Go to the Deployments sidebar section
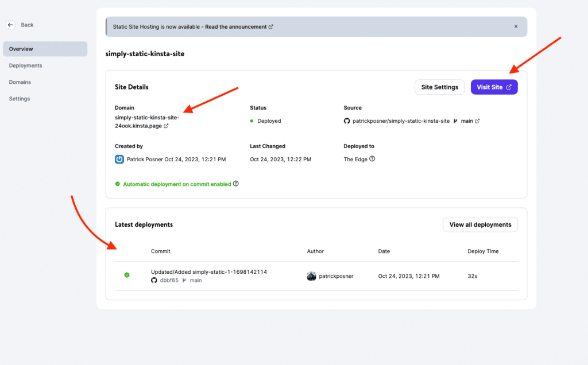The height and width of the screenshot is (365, 588). (25, 65)
